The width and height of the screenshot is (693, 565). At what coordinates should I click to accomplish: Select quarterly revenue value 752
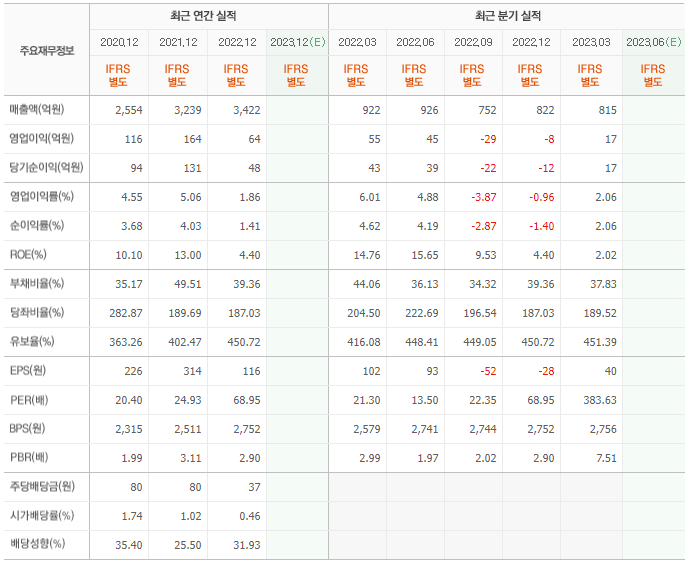(x=487, y=110)
